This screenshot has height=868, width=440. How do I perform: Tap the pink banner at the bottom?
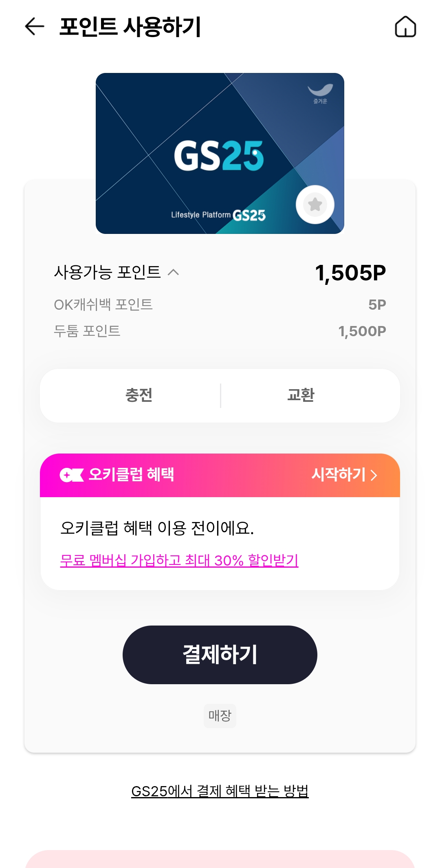(x=220, y=859)
